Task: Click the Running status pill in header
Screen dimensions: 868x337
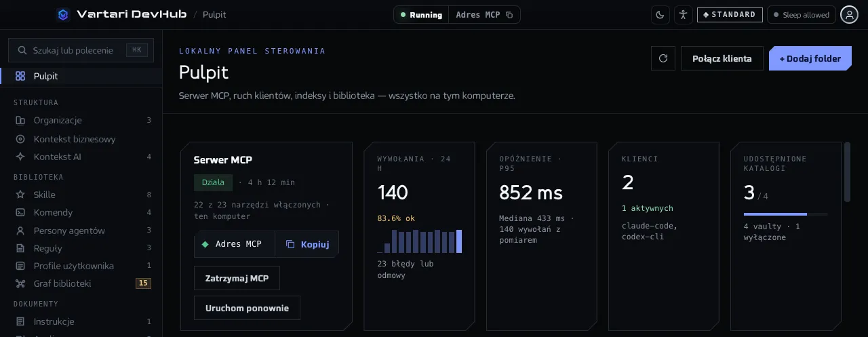Action: point(421,15)
